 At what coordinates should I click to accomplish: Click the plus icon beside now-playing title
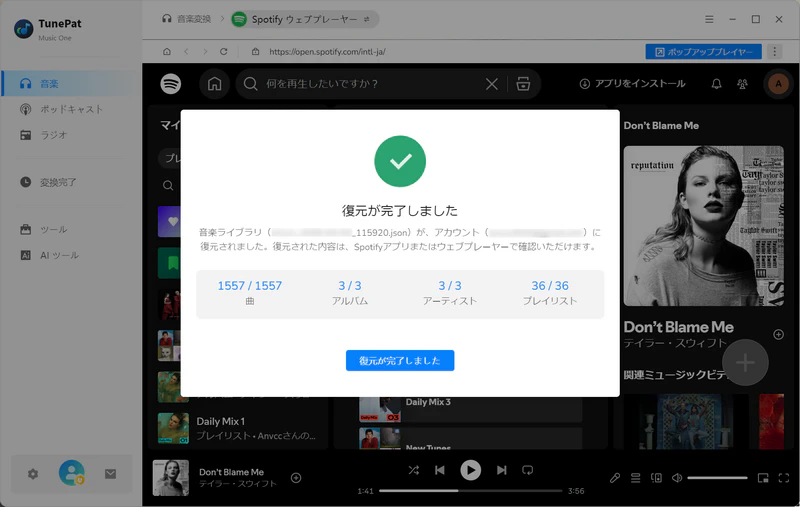[x=296, y=478]
